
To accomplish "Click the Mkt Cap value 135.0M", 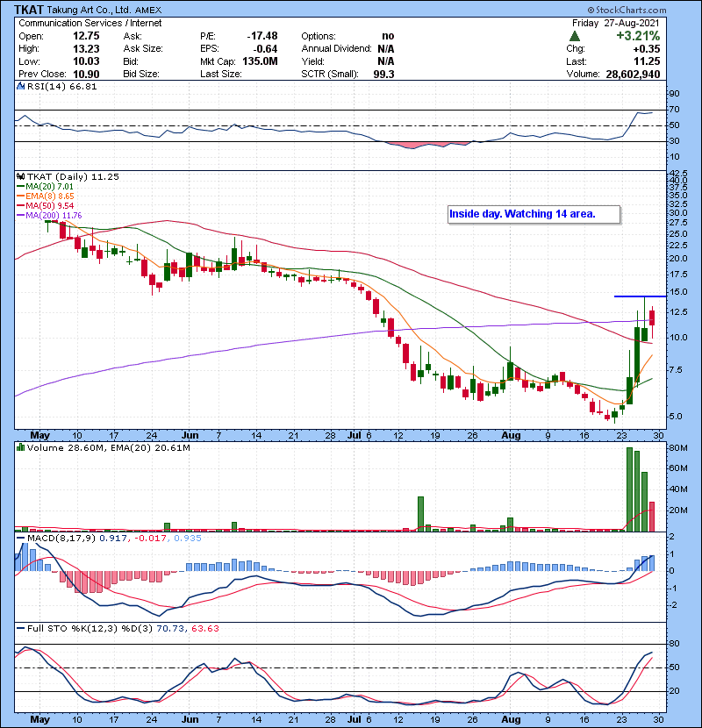I will coord(260,61).
